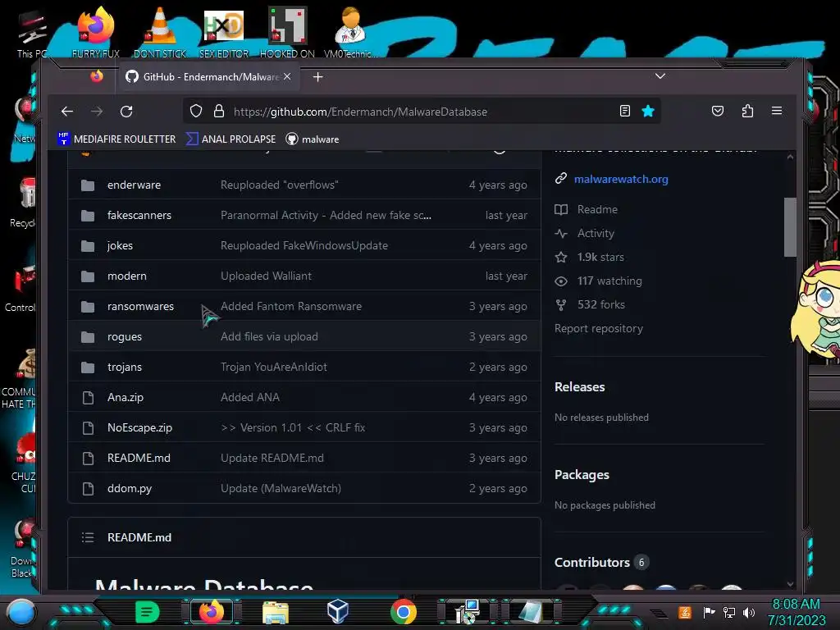Click commit message Version 1.01 CRLF fix
The image size is (840, 630).
click(x=293, y=428)
